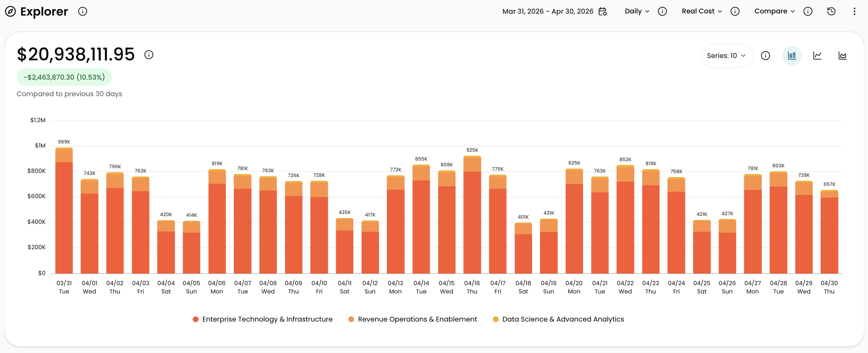
Task: Click the Mar 31 - Apr 30 date range
Action: 547,12
